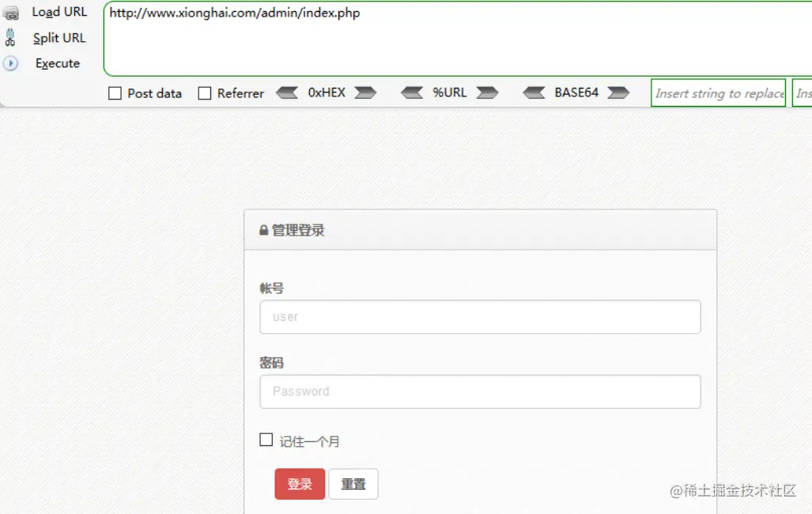
Task: Click the Load URL label
Action: pyautogui.click(x=59, y=12)
